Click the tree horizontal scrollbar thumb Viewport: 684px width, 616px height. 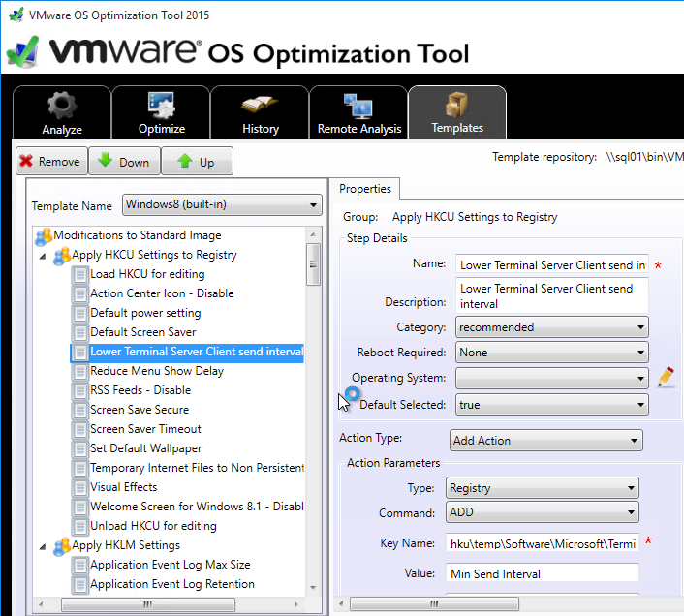pyautogui.click(x=148, y=604)
